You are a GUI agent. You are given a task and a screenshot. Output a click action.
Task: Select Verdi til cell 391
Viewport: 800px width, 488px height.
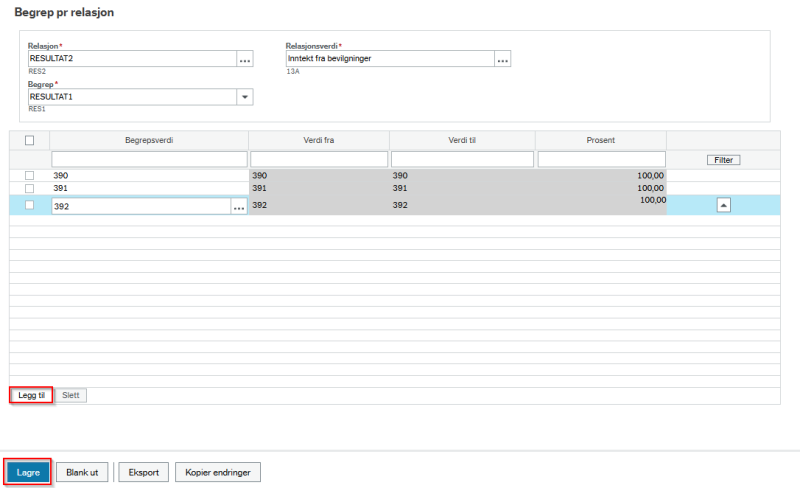(462, 188)
